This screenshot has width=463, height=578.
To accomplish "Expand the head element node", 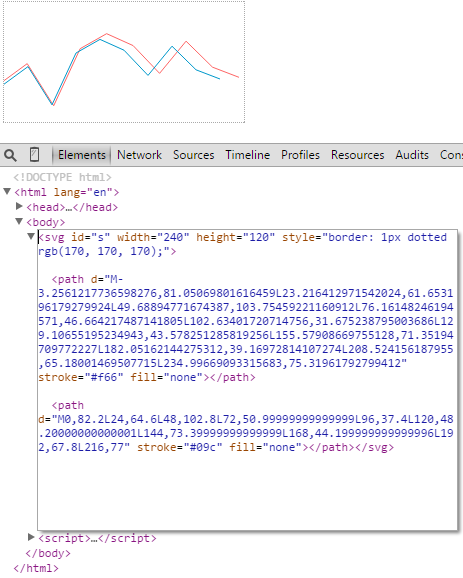I will (x=19, y=206).
